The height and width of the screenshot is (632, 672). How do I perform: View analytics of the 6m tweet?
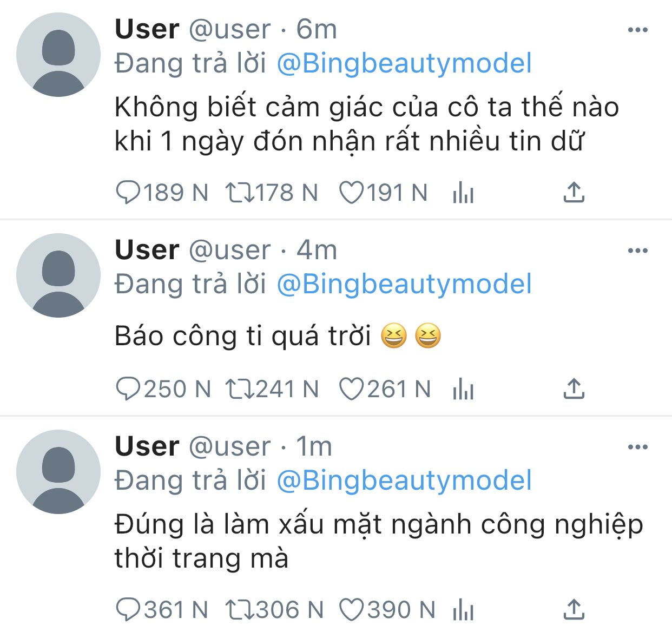[463, 193]
